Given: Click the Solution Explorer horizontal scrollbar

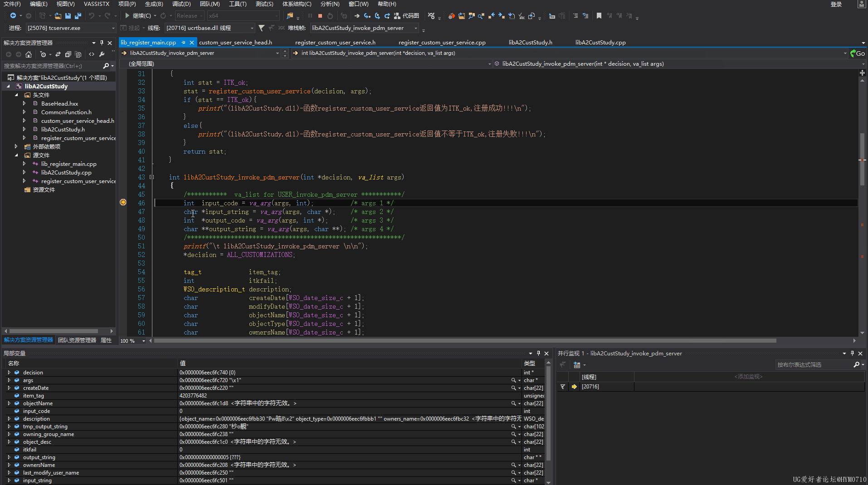Looking at the screenshot, I should click(54, 331).
